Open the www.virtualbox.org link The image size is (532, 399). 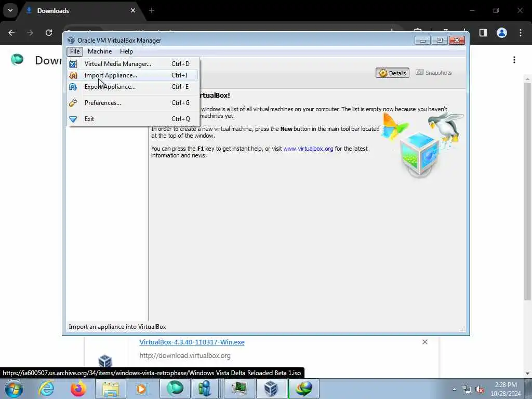point(308,149)
